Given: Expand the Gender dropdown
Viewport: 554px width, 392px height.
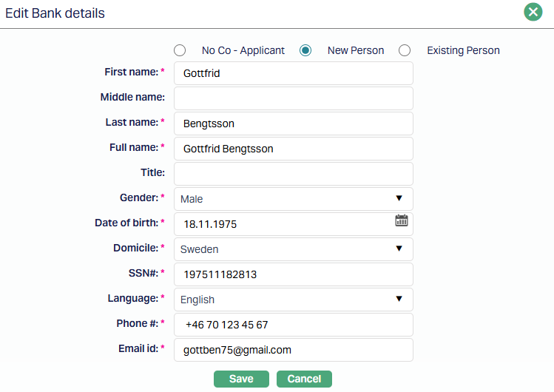Looking at the screenshot, I should tap(293, 199).
